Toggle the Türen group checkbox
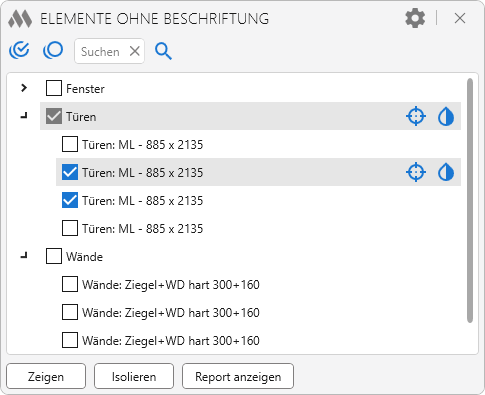The width and height of the screenshot is (485, 395). pos(54,116)
